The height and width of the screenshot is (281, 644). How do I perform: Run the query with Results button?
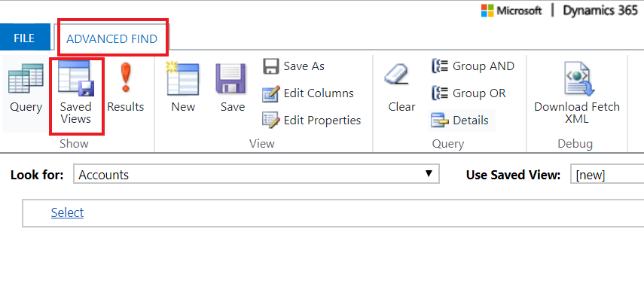coord(125,88)
